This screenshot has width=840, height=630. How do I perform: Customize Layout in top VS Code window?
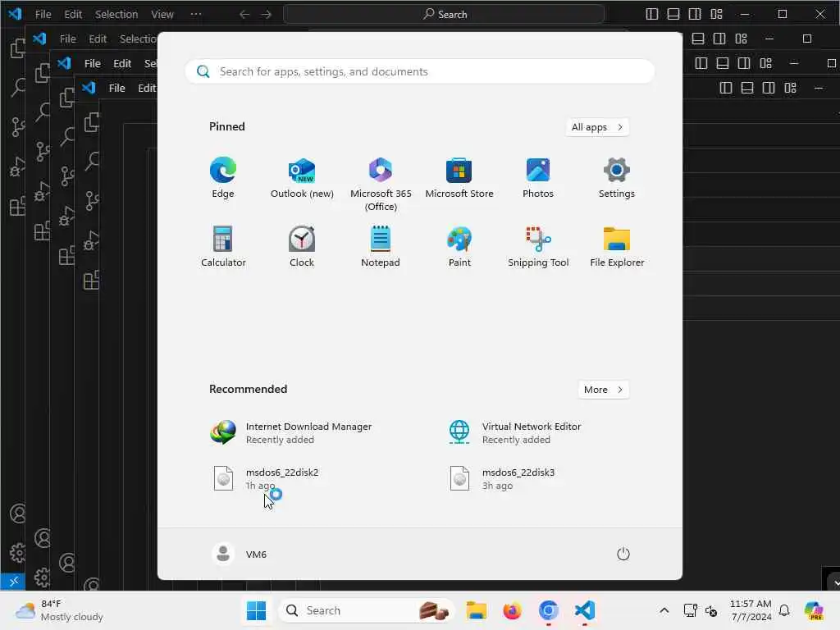[716, 15]
